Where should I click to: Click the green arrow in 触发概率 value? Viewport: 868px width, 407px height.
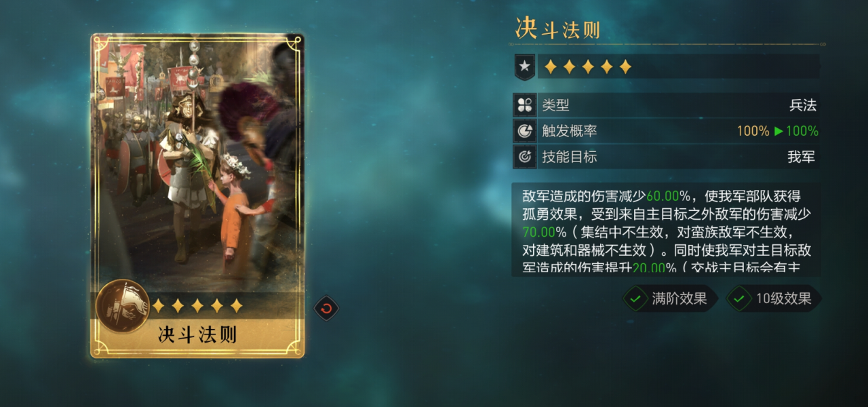point(778,131)
